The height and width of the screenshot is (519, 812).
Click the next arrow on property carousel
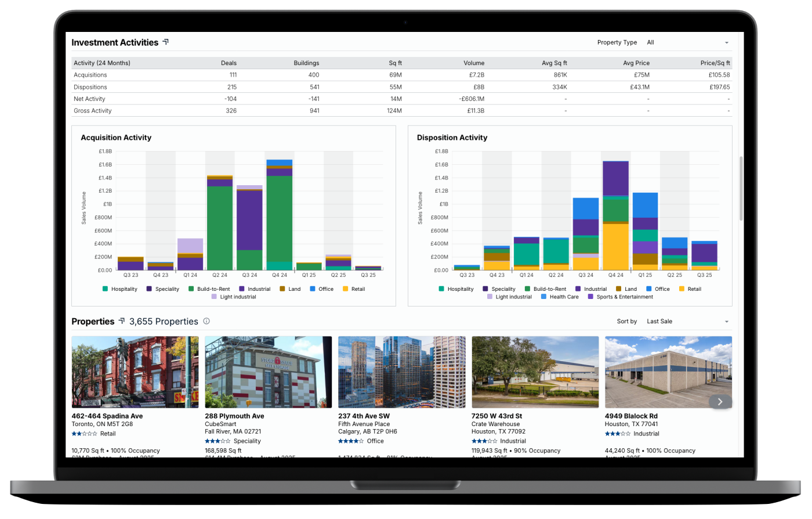(x=720, y=402)
